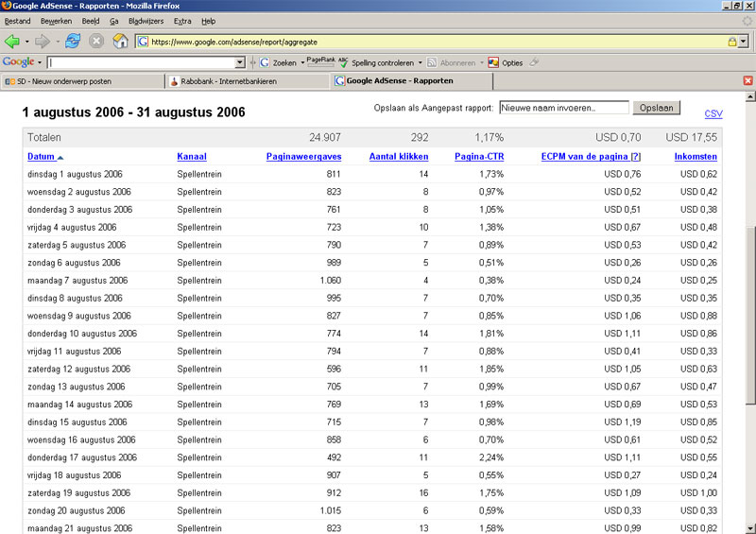Image resolution: width=756 pixels, height=534 pixels.
Task: Click 'USD 1,00' income for 19 augustus
Action: point(698,493)
